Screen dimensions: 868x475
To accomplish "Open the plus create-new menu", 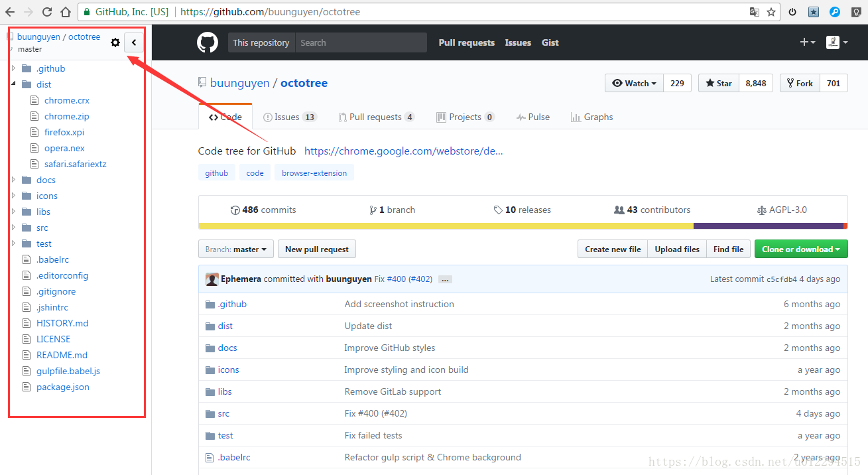I will tap(808, 42).
